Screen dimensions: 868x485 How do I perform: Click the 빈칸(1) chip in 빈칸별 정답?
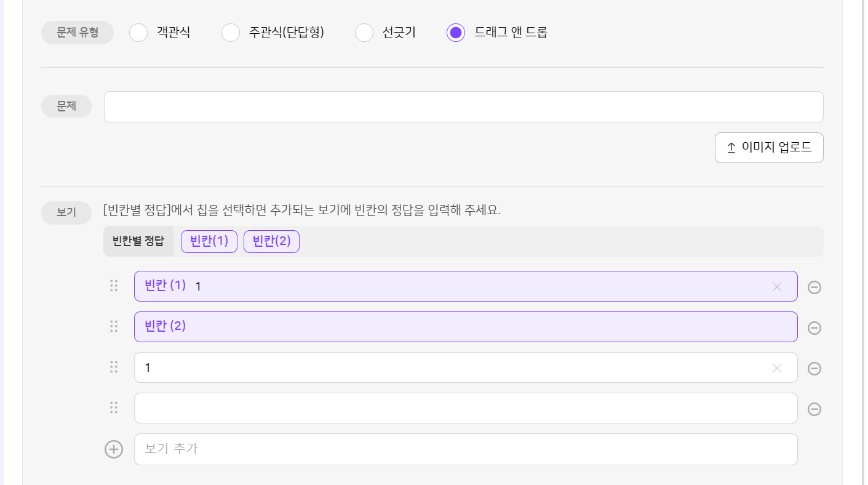[x=209, y=241]
